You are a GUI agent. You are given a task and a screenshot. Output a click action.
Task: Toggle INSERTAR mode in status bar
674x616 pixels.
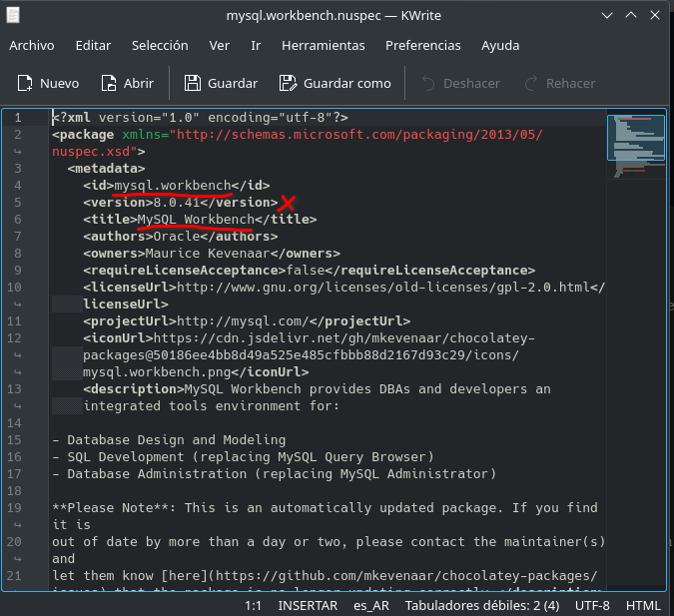click(x=308, y=606)
